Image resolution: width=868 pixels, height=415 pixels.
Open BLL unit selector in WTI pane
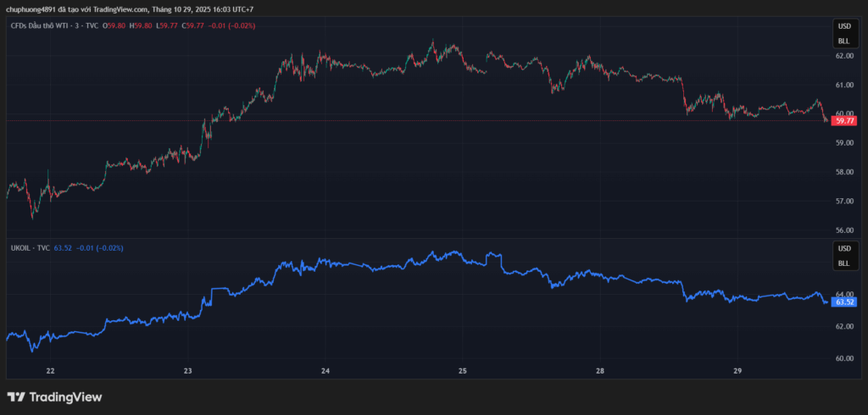point(843,41)
